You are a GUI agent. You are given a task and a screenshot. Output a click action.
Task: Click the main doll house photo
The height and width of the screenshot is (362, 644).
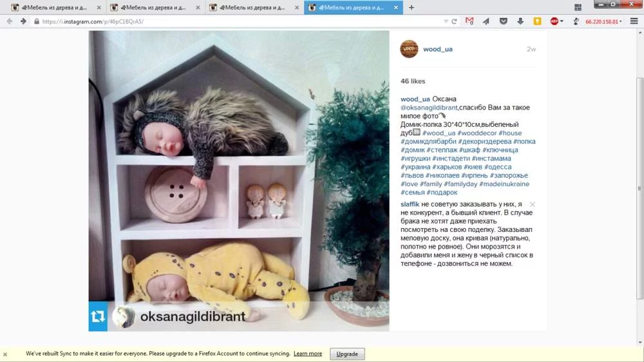click(239, 181)
